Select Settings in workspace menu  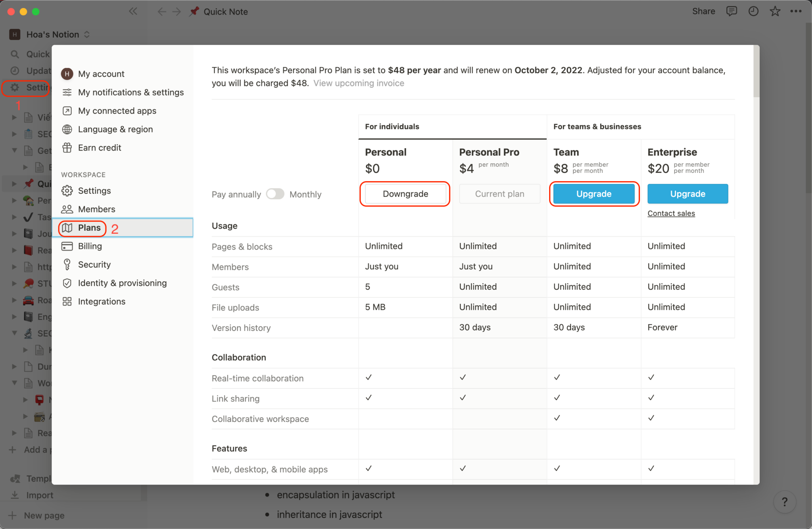pyautogui.click(x=94, y=190)
